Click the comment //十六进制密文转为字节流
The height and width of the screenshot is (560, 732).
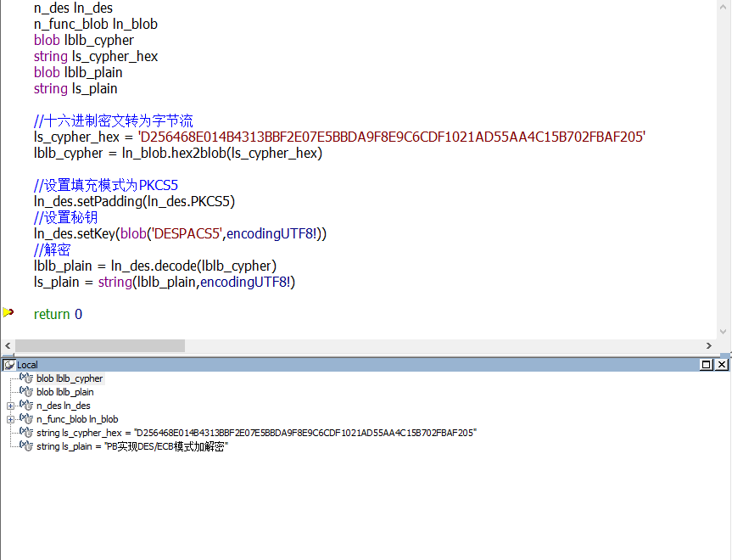[114, 121]
